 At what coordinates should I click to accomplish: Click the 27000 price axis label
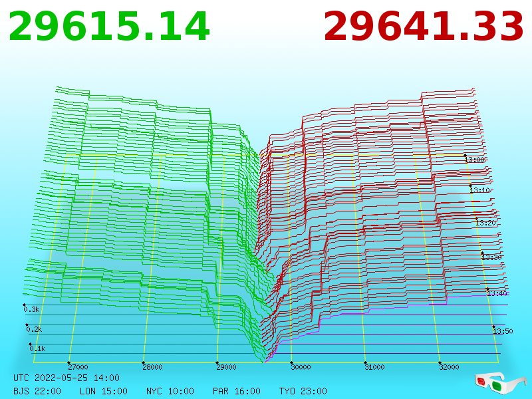(x=78, y=367)
